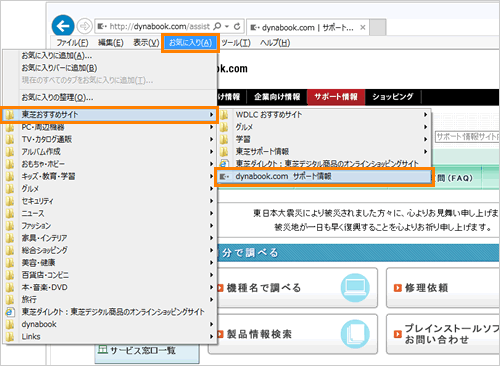Click the folder icon beside PC・周辺機器
Viewport: 500px width, 366px height.
click(10, 127)
